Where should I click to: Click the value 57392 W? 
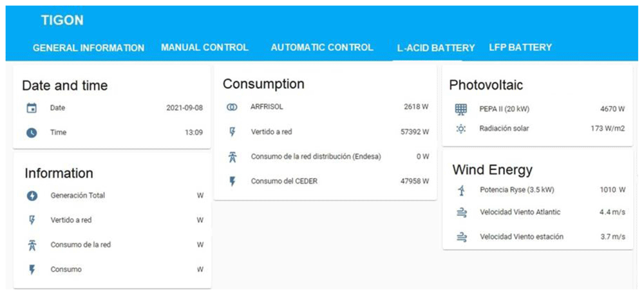click(414, 132)
